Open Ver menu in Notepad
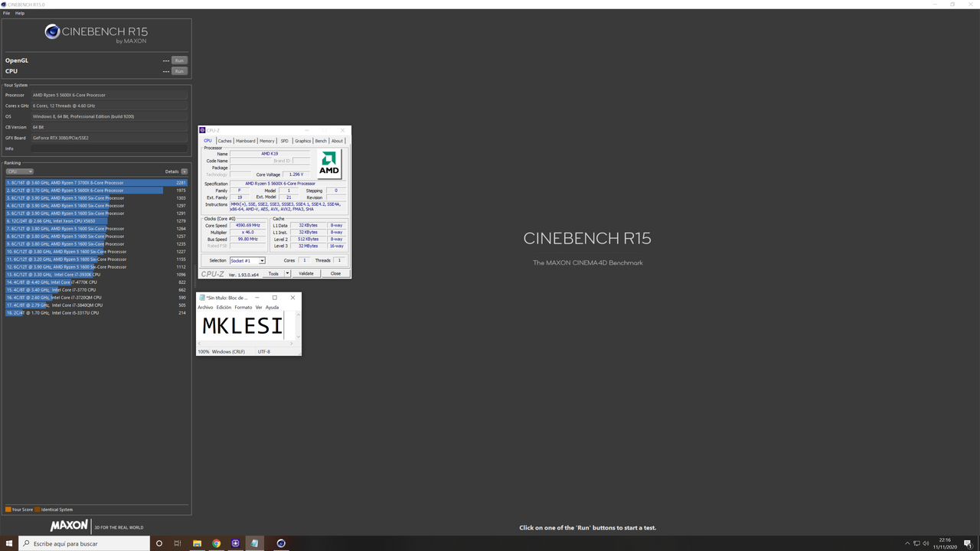 tap(259, 308)
